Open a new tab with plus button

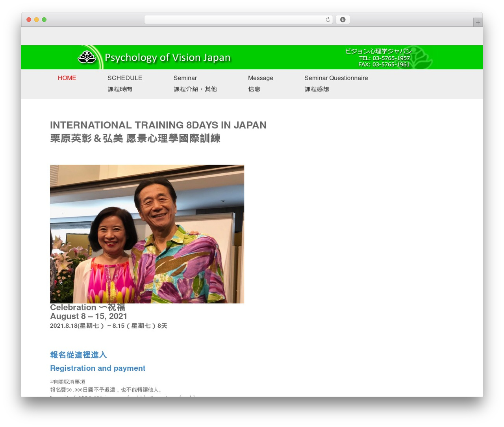tap(478, 22)
